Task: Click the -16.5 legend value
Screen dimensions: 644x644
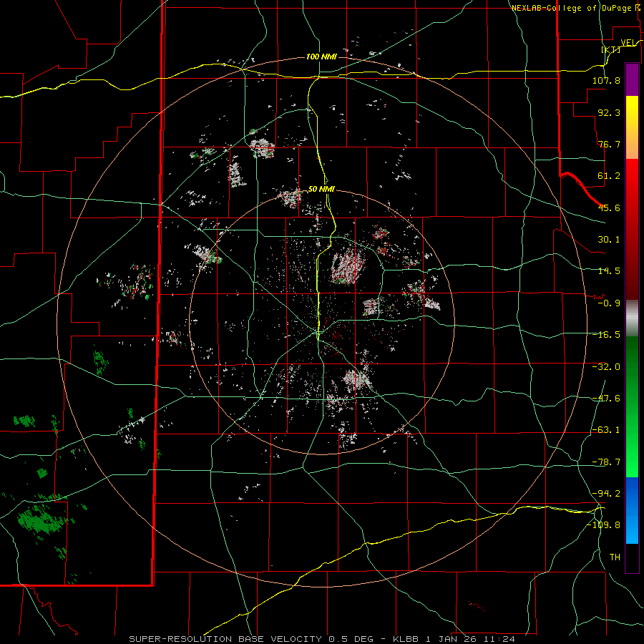Action: click(x=606, y=335)
